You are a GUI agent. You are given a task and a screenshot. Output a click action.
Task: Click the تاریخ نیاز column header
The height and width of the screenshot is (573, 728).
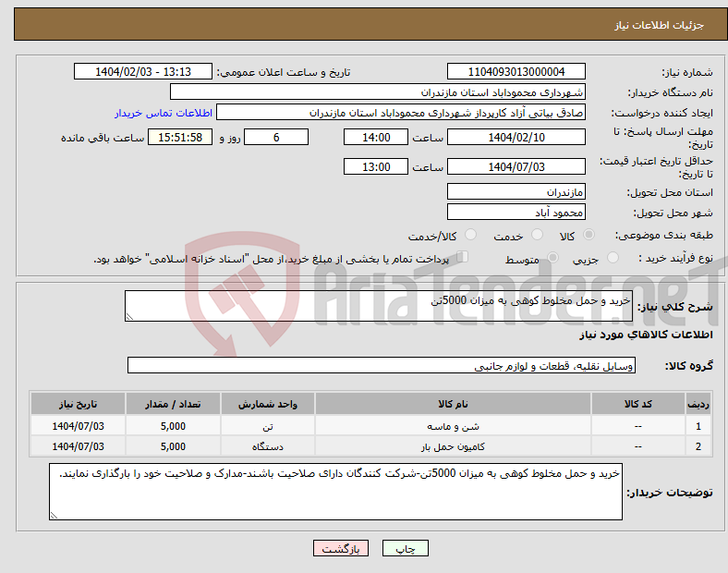(x=78, y=404)
